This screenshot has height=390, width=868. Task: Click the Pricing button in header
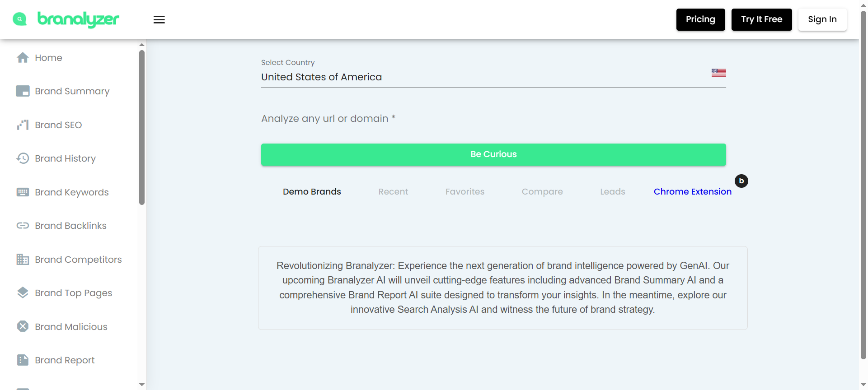(700, 19)
